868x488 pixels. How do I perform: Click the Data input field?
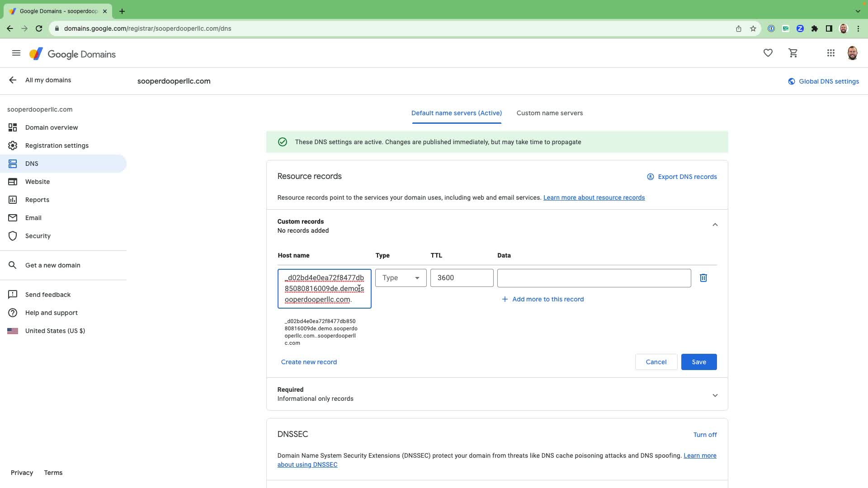[x=594, y=278]
